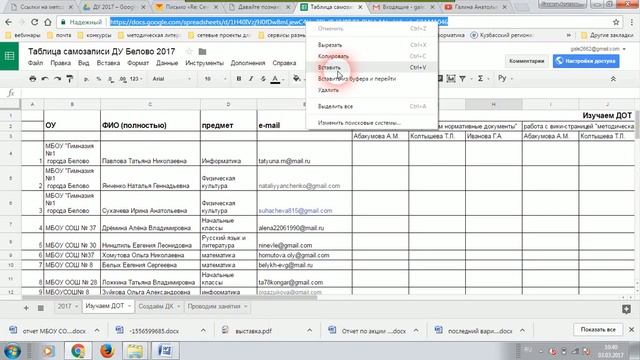Move document using the folder icon
The image size is (640, 360).
(x=202, y=51)
